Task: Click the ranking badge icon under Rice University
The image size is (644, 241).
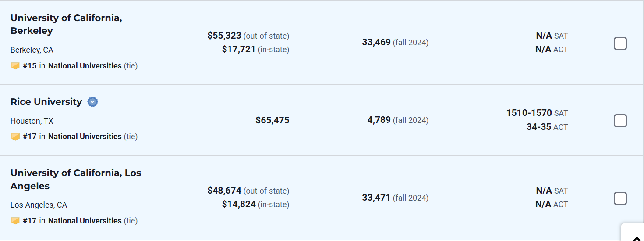Action: [15, 137]
